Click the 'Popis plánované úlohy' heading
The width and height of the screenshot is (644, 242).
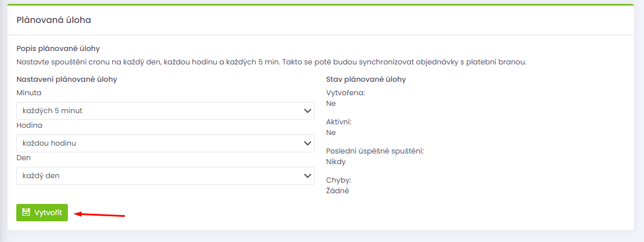(58, 48)
